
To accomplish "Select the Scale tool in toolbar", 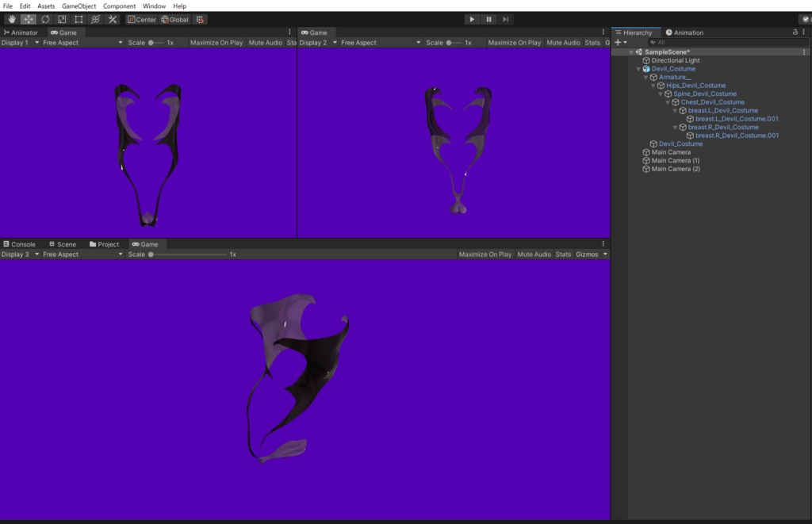I will pos(62,19).
